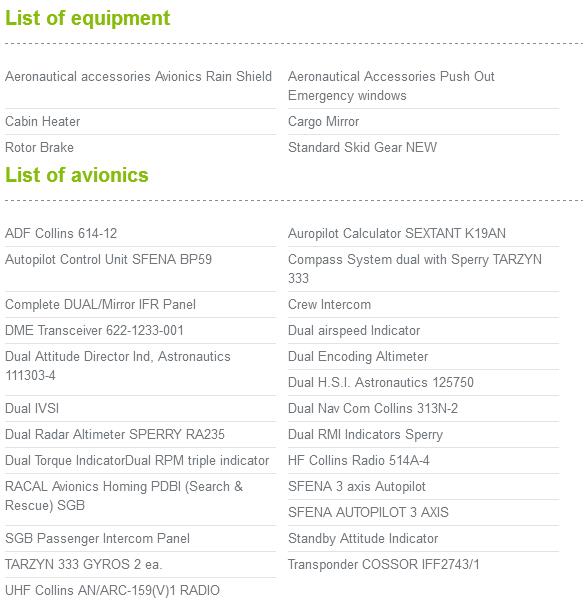Select the Dual IVSI entry

click(x=32, y=408)
